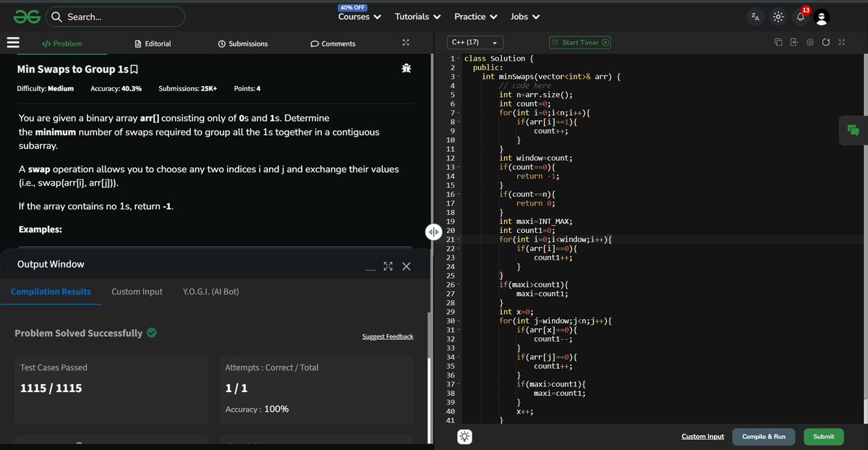Open the Practice dropdown menu
Screen dimensions: 868x450
[475, 17]
